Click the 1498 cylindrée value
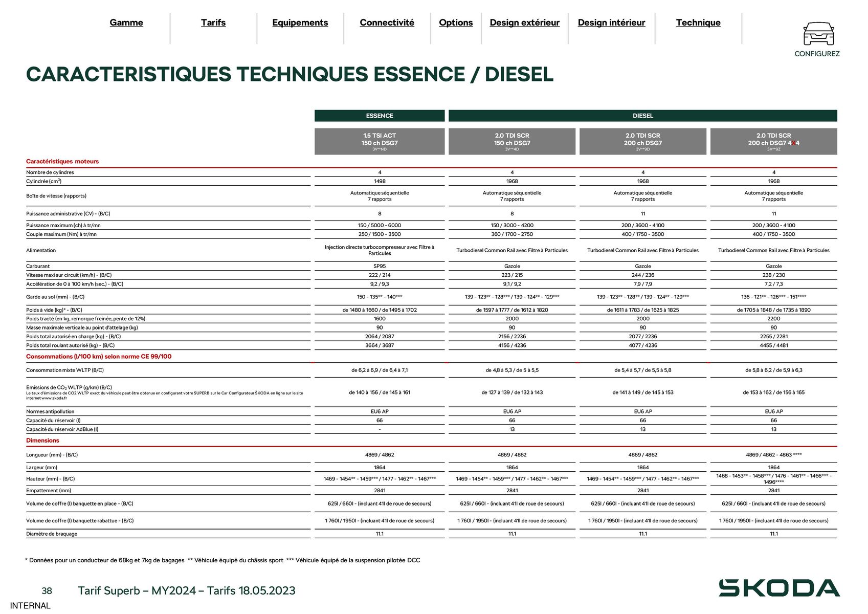868x614 pixels. [x=380, y=181]
